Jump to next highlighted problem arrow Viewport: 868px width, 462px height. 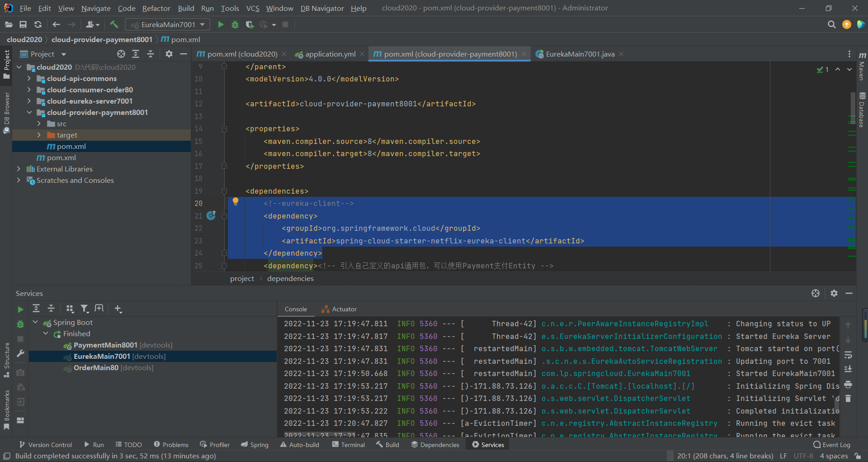849,69
